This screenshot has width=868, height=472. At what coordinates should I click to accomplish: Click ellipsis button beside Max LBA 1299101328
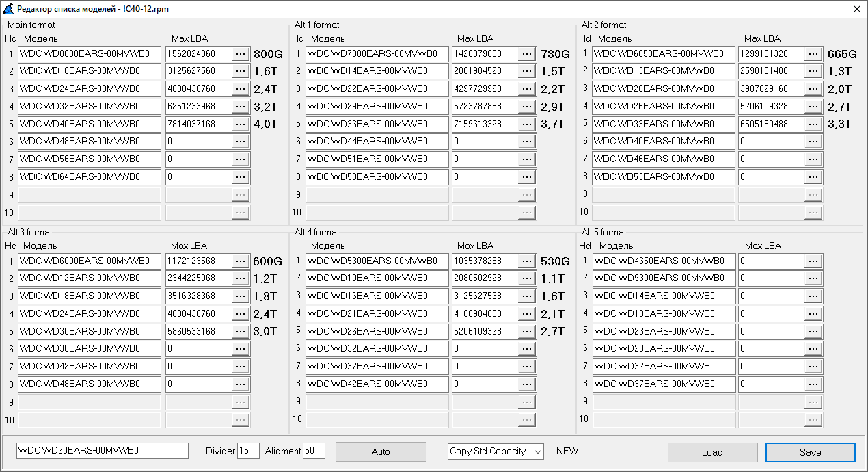[813, 53]
